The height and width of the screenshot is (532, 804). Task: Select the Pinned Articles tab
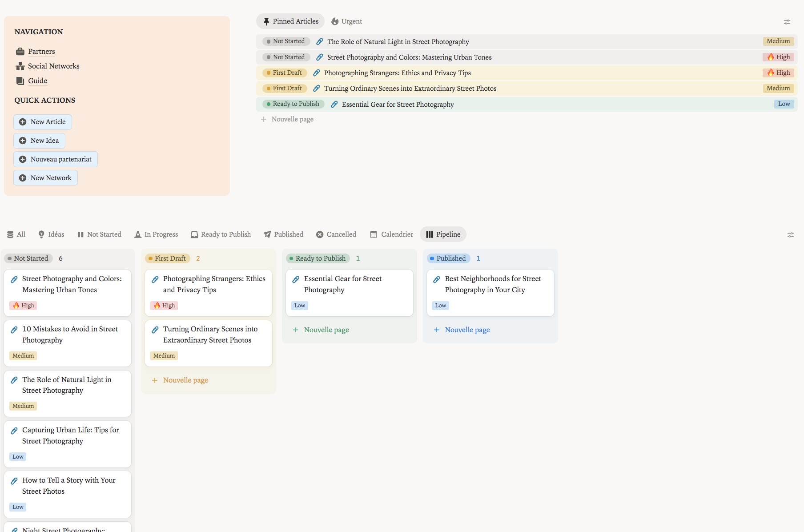(x=290, y=21)
